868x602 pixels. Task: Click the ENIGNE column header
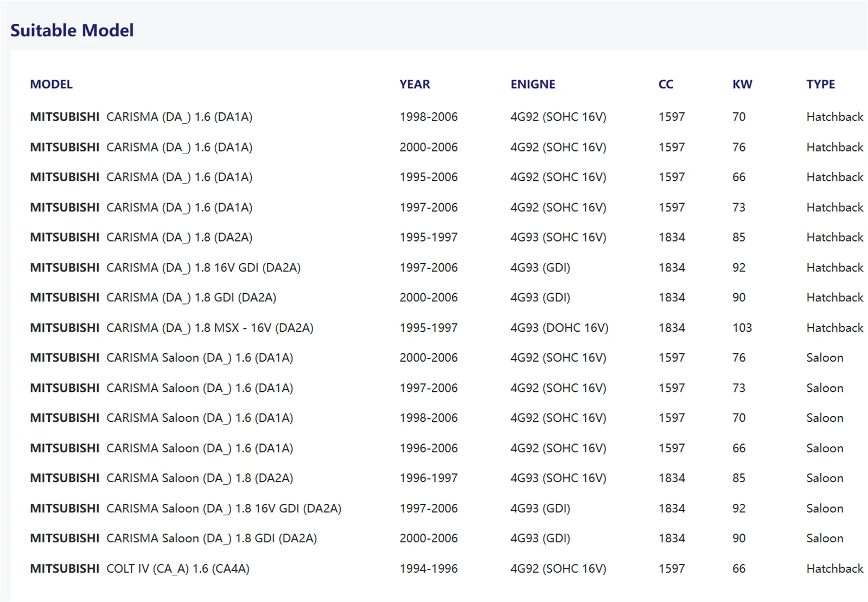pos(533,84)
